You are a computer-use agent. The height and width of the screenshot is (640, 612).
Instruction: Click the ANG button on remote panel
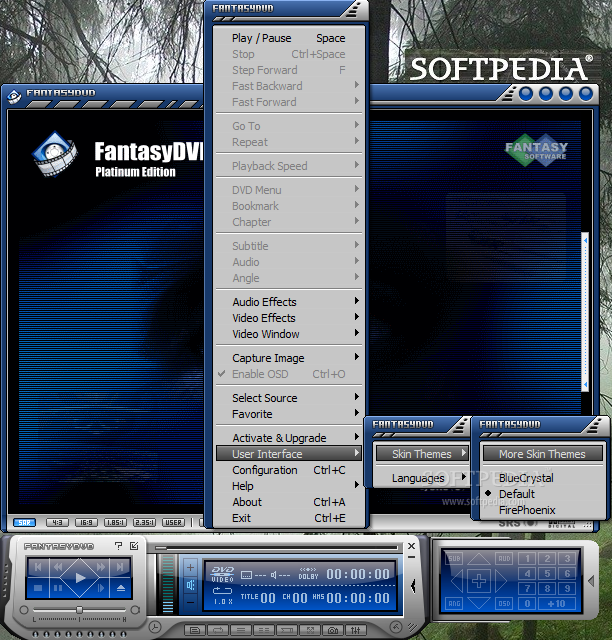(454, 603)
